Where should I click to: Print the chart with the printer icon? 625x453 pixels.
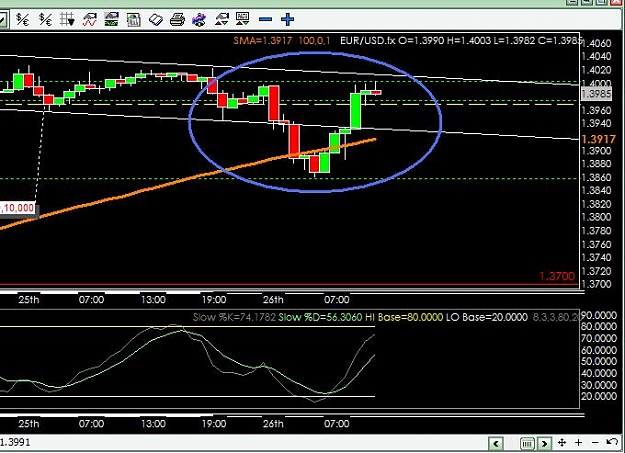pyautogui.click(x=177, y=19)
